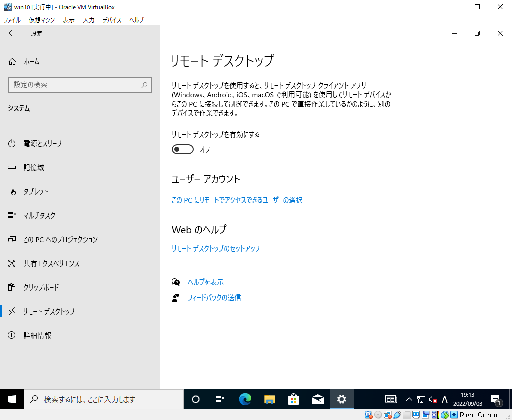Click inside the 設定の検索 search box

pos(80,85)
